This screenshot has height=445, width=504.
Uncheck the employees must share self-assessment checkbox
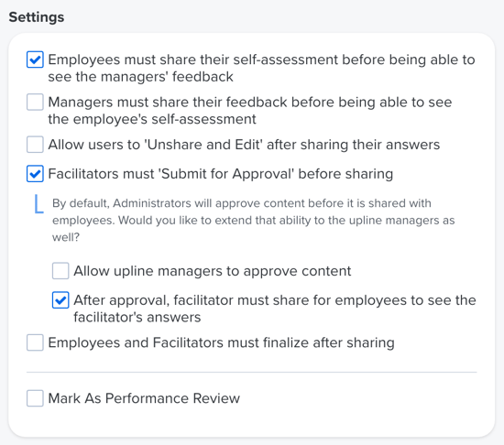[35, 60]
